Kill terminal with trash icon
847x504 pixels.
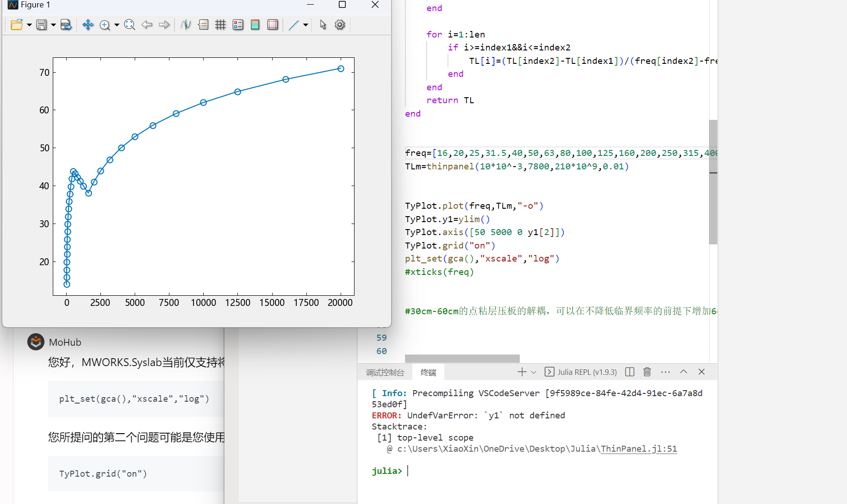[647, 372]
